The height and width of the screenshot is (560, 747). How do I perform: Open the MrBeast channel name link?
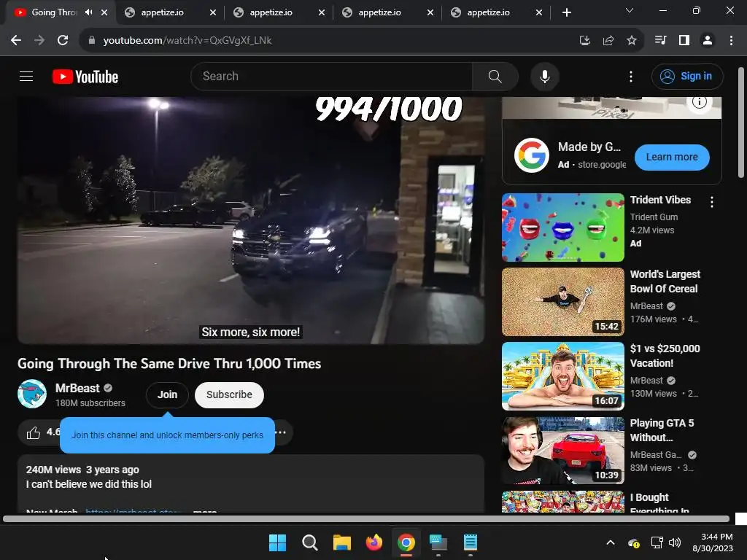[x=77, y=388]
